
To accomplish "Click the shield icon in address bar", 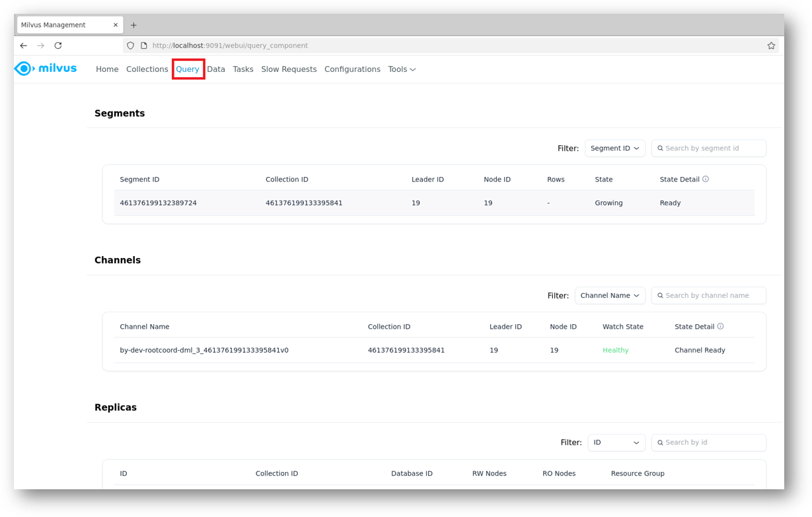I will [130, 46].
